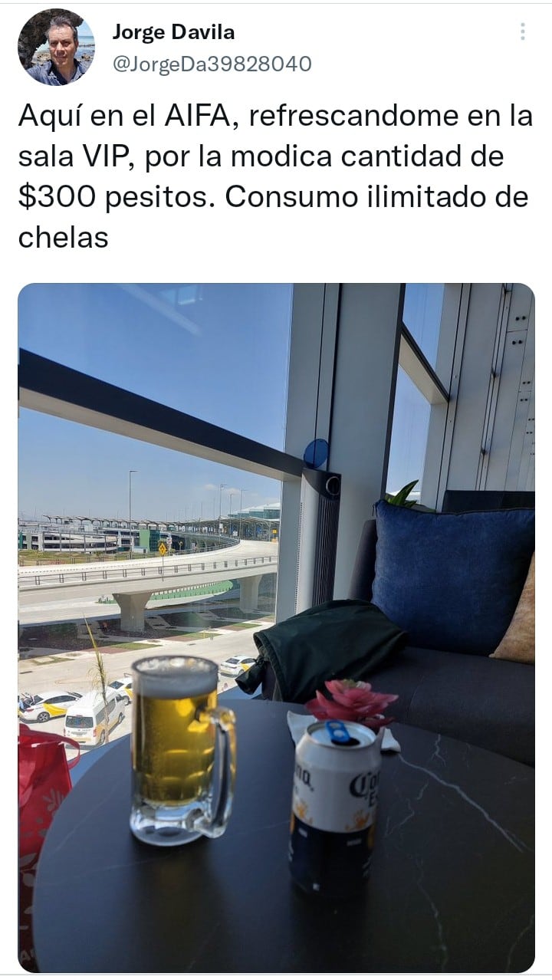Open the three-dot more options menu
The image size is (552, 980).
(522, 31)
